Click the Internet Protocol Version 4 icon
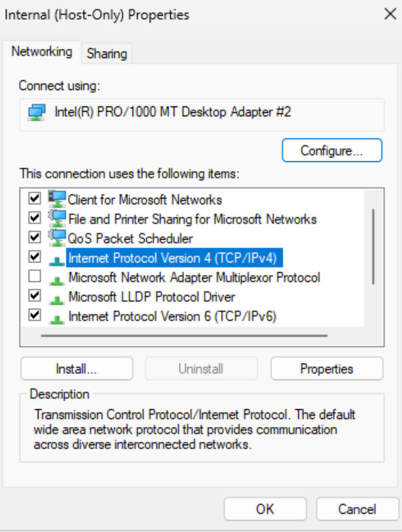 pos(57,261)
